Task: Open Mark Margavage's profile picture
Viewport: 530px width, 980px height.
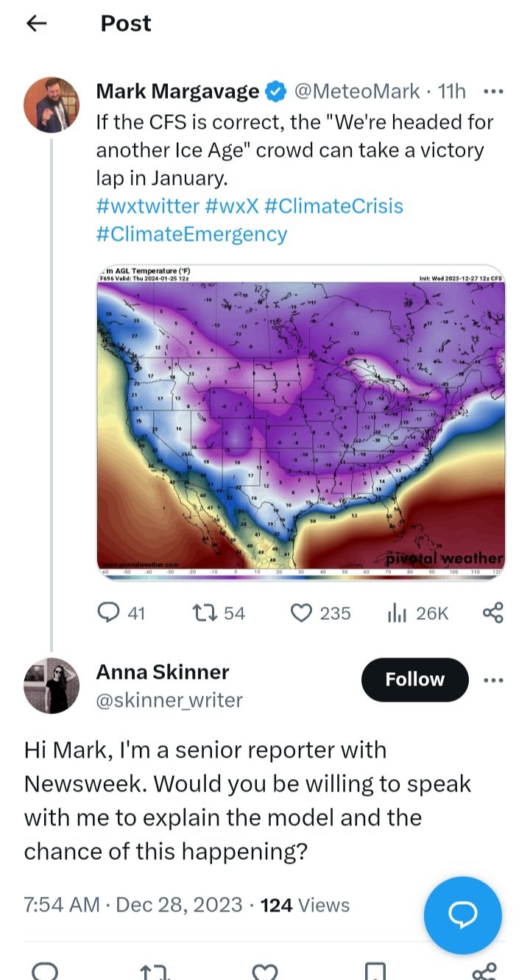Action: click(x=52, y=104)
